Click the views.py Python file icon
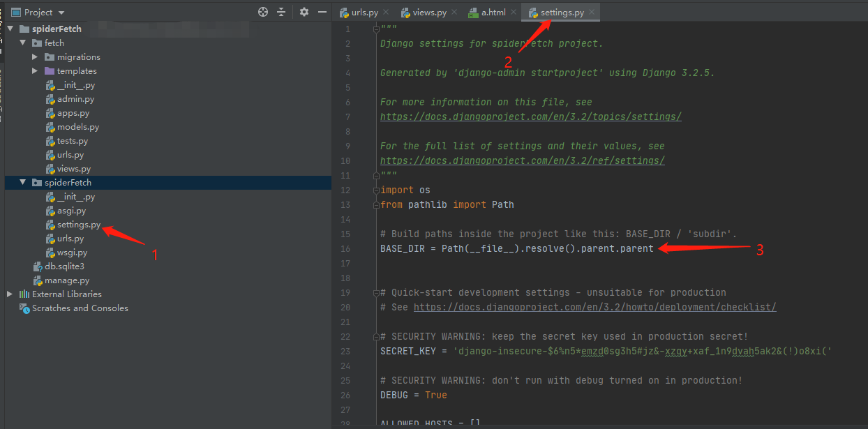Screen dimensions: 868x429 click(x=50, y=168)
